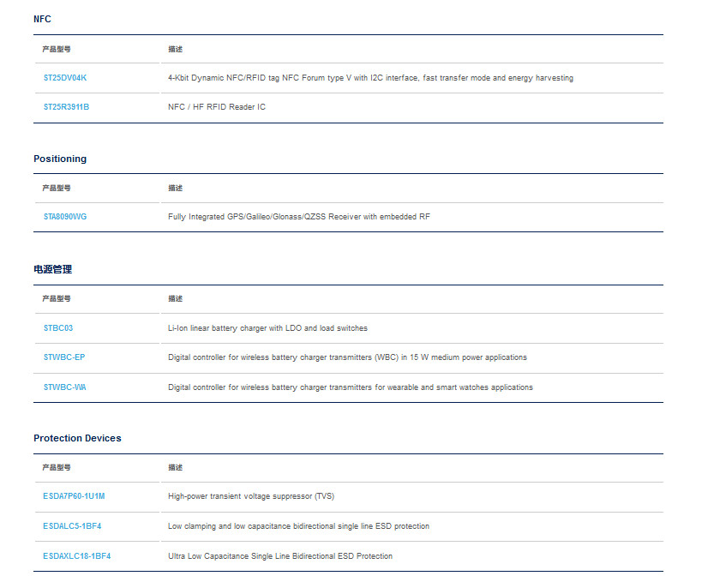
Task: Click the 产品型号 header in 电源管理 table
Action: tap(57, 298)
